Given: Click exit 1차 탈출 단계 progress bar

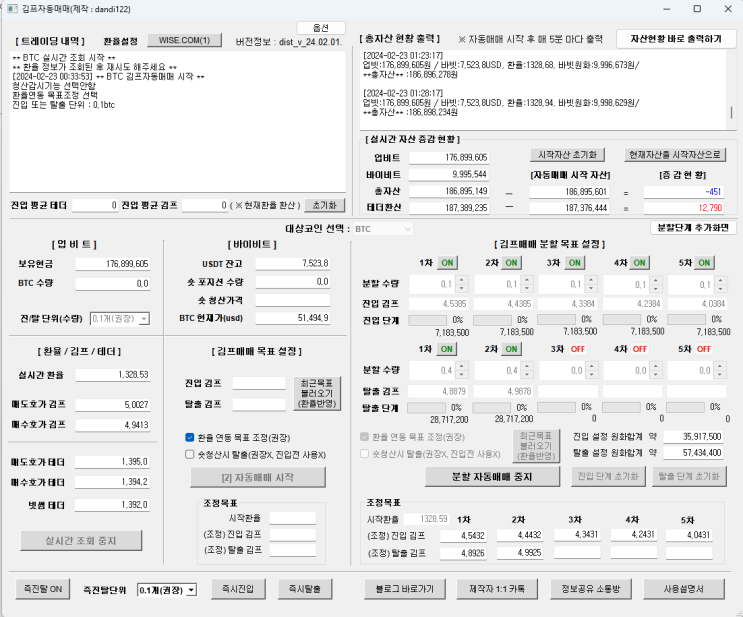Looking at the screenshot, I should pyautogui.click(x=426, y=408).
